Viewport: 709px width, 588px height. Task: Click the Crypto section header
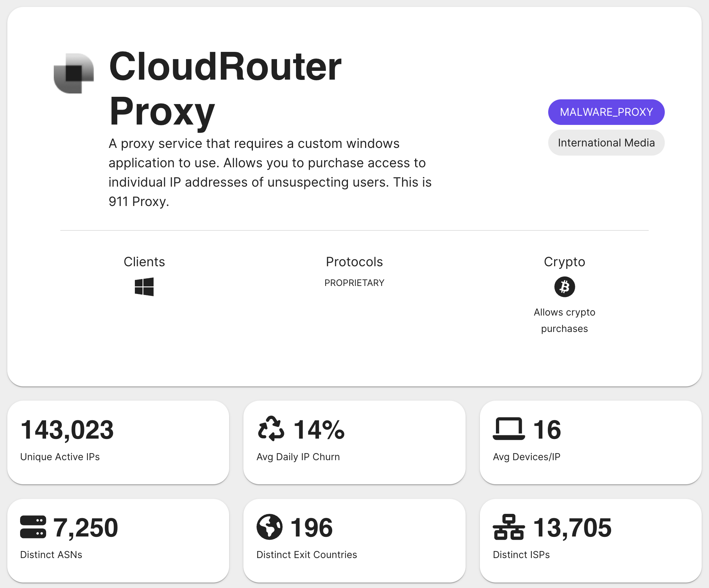click(564, 261)
